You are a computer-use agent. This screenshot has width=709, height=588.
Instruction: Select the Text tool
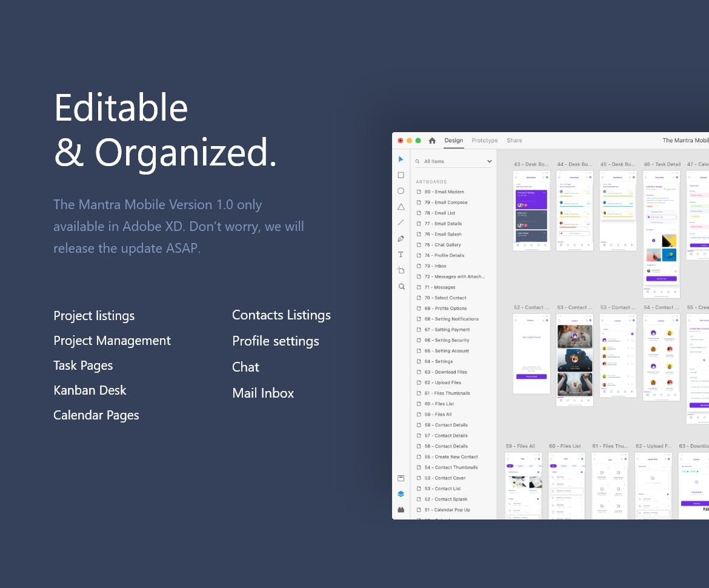click(401, 255)
